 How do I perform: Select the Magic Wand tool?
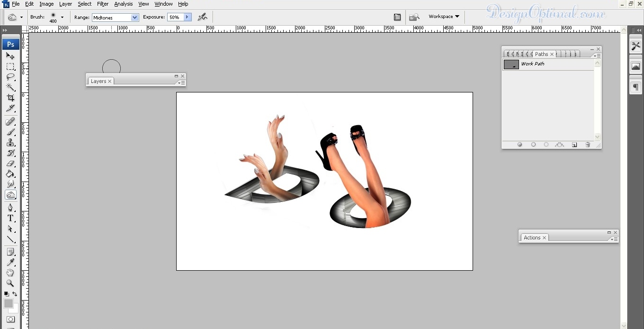(10, 87)
